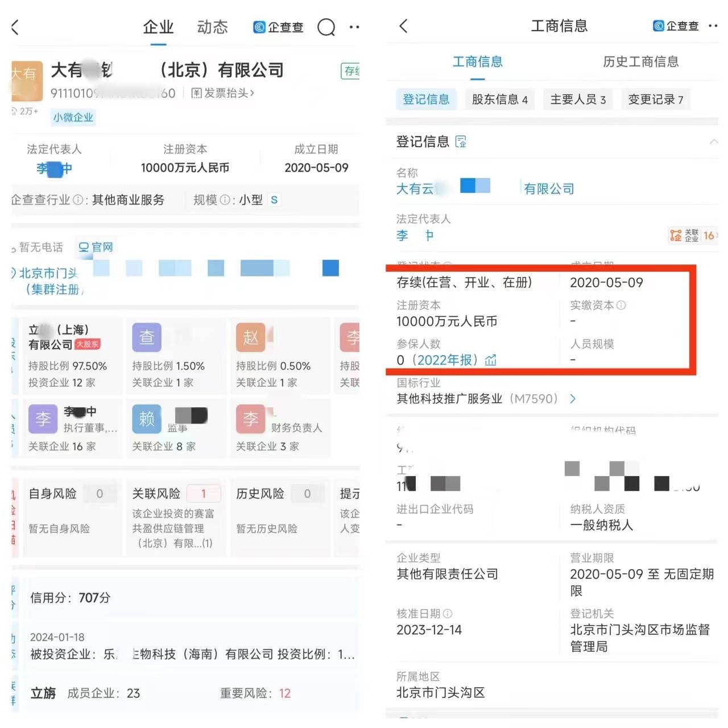Screen dimensions: 728x728
Task: Tap the 其他有限责任公司 value
Action: 447,574
